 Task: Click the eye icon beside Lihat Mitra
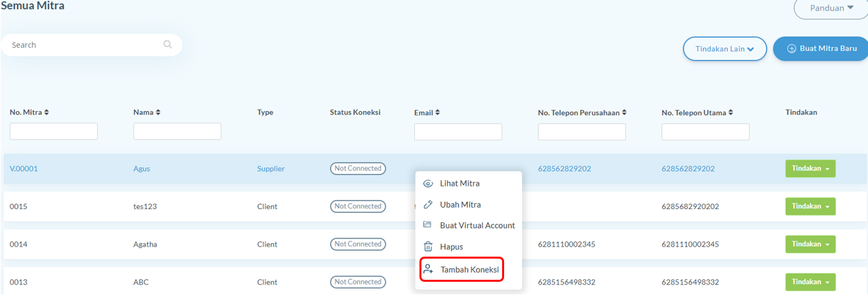pos(428,183)
